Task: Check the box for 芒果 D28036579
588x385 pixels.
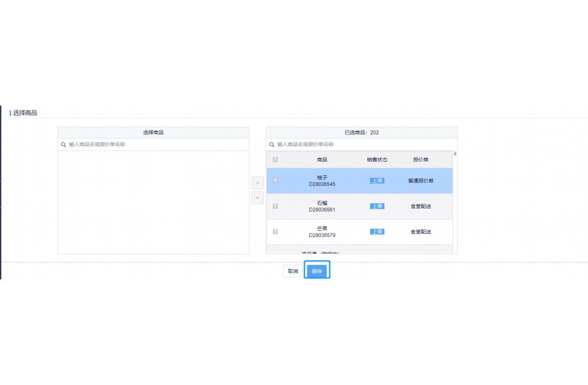Action: tap(275, 232)
